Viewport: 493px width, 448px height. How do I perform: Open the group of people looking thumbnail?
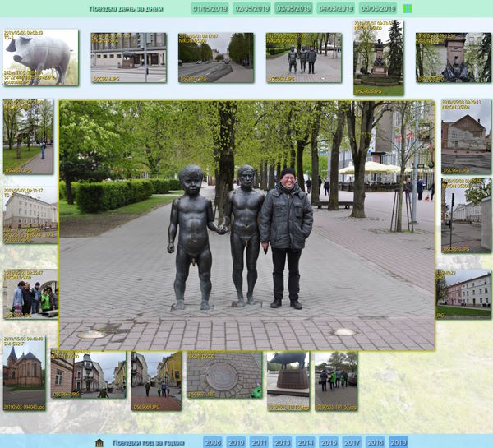[x=30, y=293]
